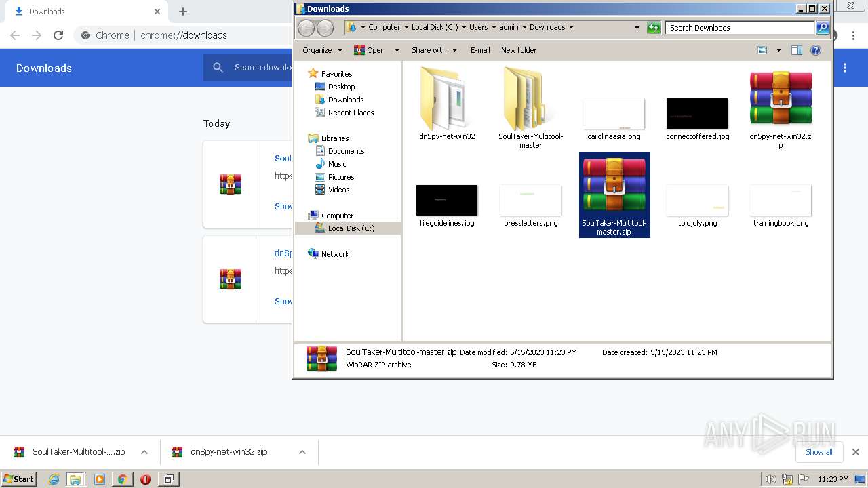
Task: Open Windows Start menu
Action: click(x=18, y=479)
